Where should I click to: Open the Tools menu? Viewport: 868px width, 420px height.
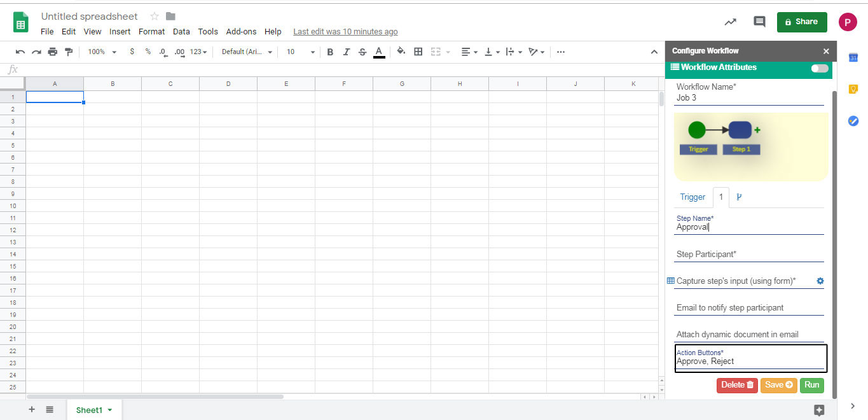208,31
